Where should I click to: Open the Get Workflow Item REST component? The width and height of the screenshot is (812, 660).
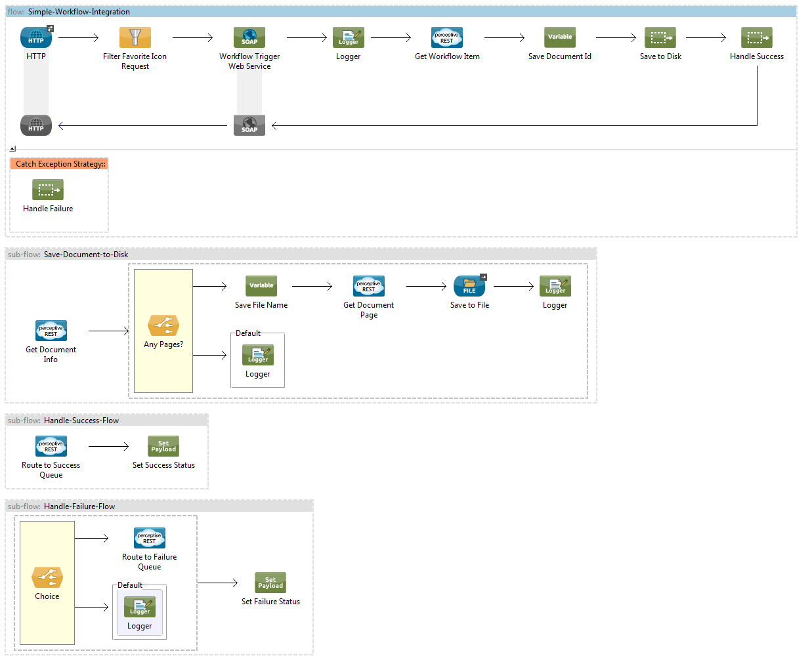click(447, 37)
